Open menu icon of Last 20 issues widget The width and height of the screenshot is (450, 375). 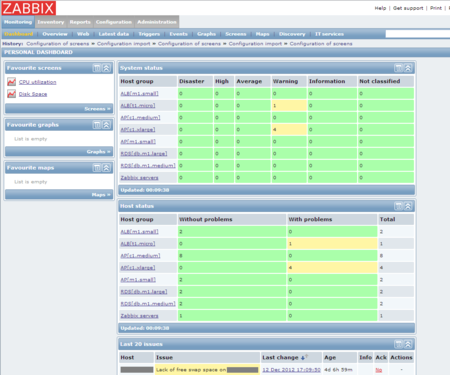[x=398, y=344]
